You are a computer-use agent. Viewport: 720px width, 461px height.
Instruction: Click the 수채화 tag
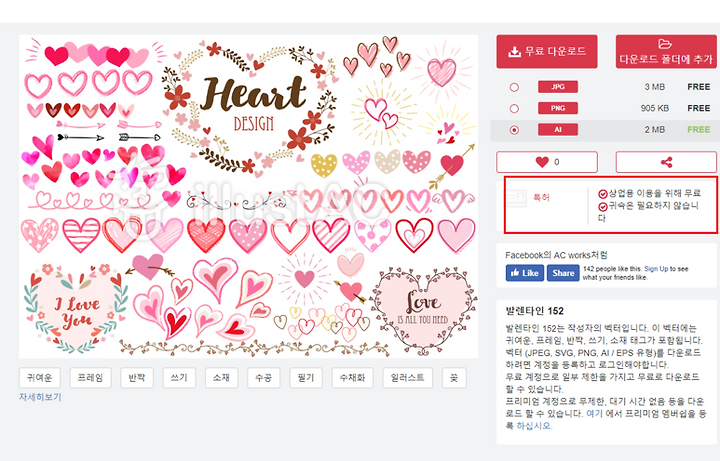[352, 378]
